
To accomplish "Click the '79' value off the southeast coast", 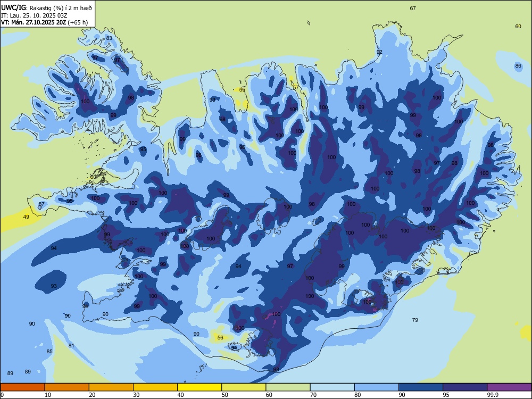I will click(x=415, y=320).
